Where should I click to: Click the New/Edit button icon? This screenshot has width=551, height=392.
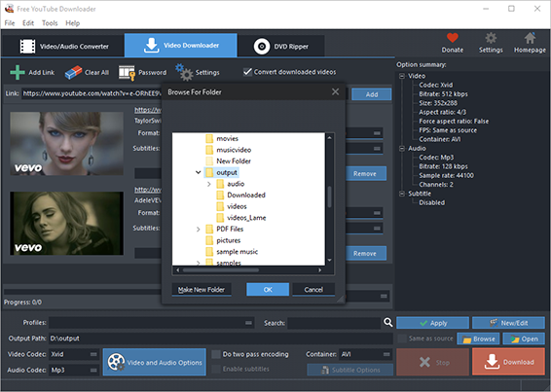coord(494,323)
